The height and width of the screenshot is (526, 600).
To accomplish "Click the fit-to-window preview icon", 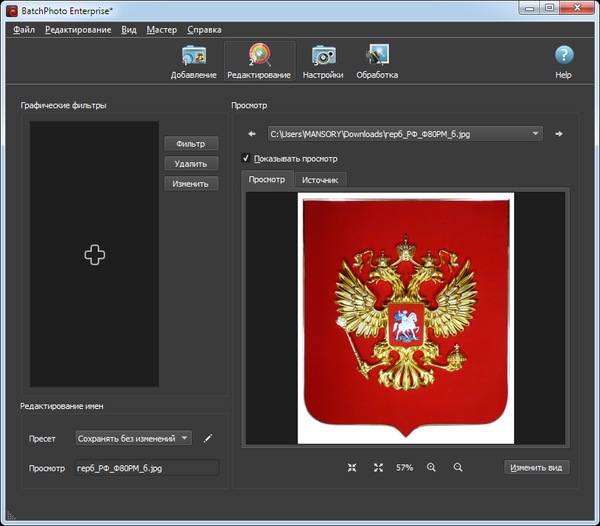I will click(352, 467).
